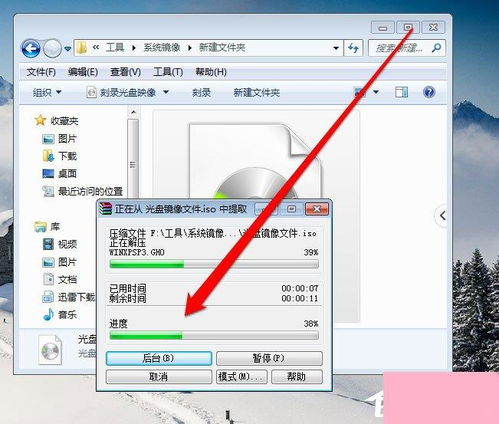
Task: Open the 编辑(E) menu
Action: (x=83, y=72)
